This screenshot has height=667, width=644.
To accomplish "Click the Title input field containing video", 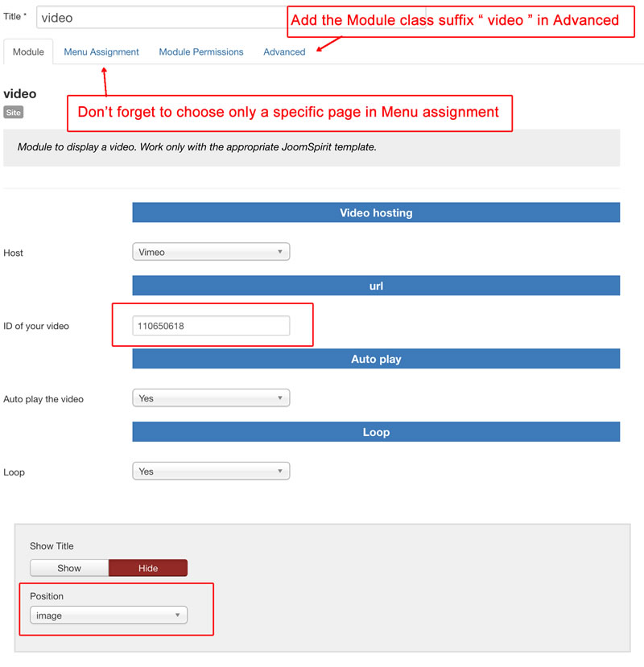I will tap(161, 17).
